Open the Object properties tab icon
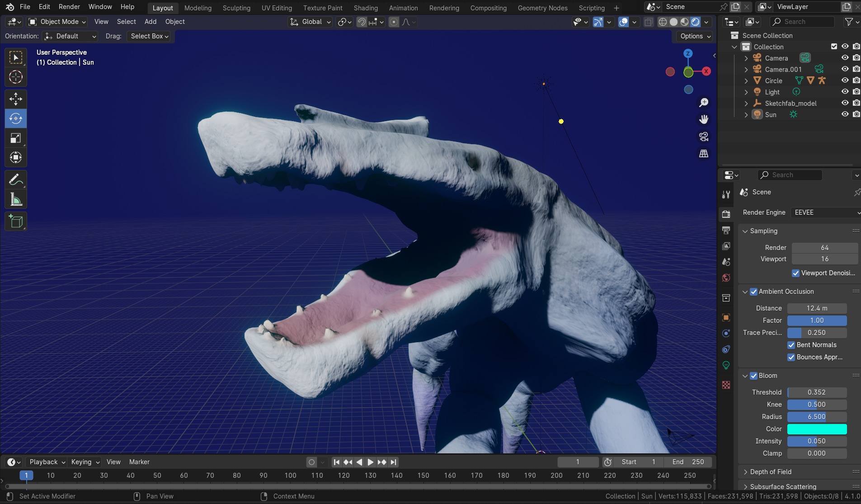This screenshot has height=504, width=861. click(x=726, y=317)
